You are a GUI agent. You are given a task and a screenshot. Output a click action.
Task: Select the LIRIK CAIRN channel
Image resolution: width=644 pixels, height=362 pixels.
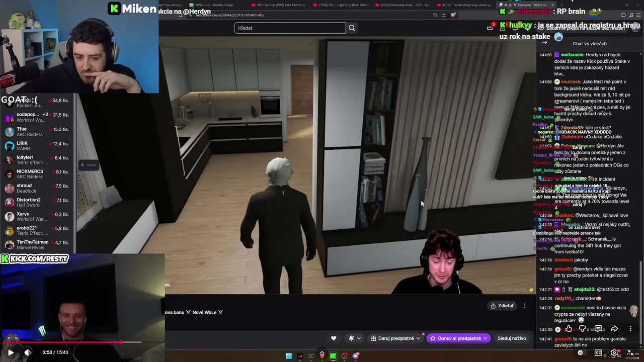[37, 146]
